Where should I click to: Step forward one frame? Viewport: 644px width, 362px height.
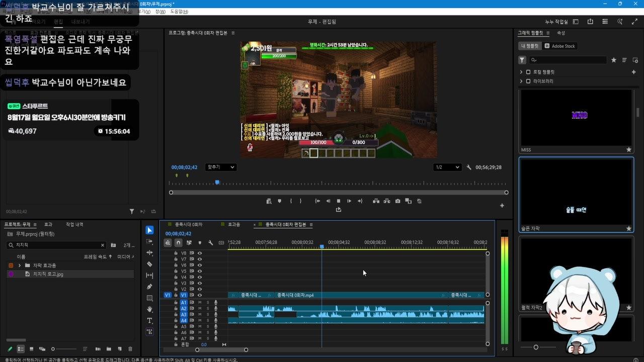[x=349, y=201]
